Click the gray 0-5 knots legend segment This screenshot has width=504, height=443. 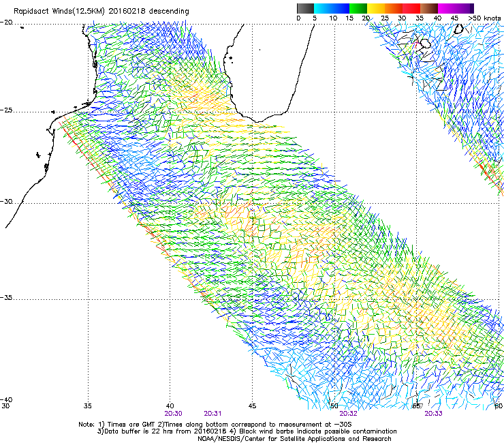[305, 8]
